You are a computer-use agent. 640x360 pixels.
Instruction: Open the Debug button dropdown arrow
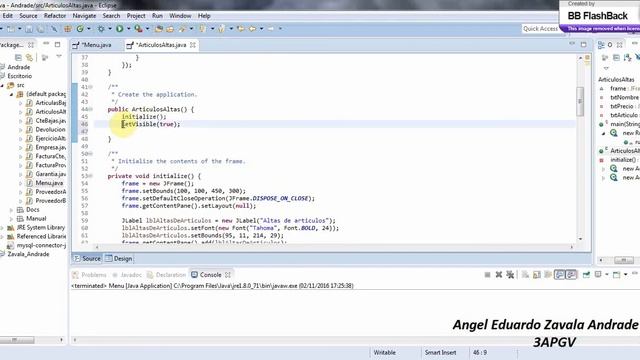(110, 29)
